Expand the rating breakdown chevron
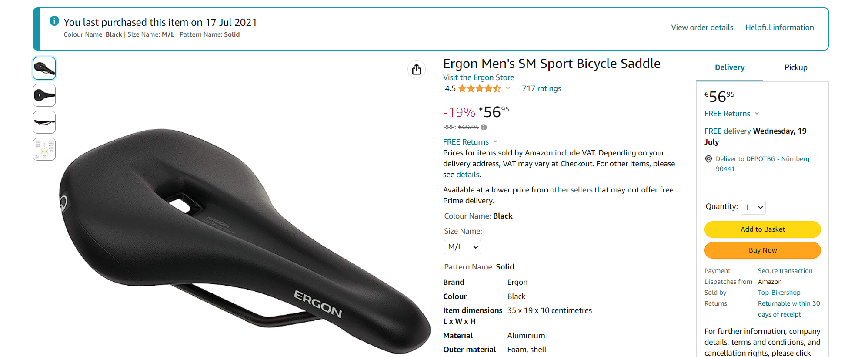Image resolution: width=868 pixels, height=357 pixels. (508, 88)
